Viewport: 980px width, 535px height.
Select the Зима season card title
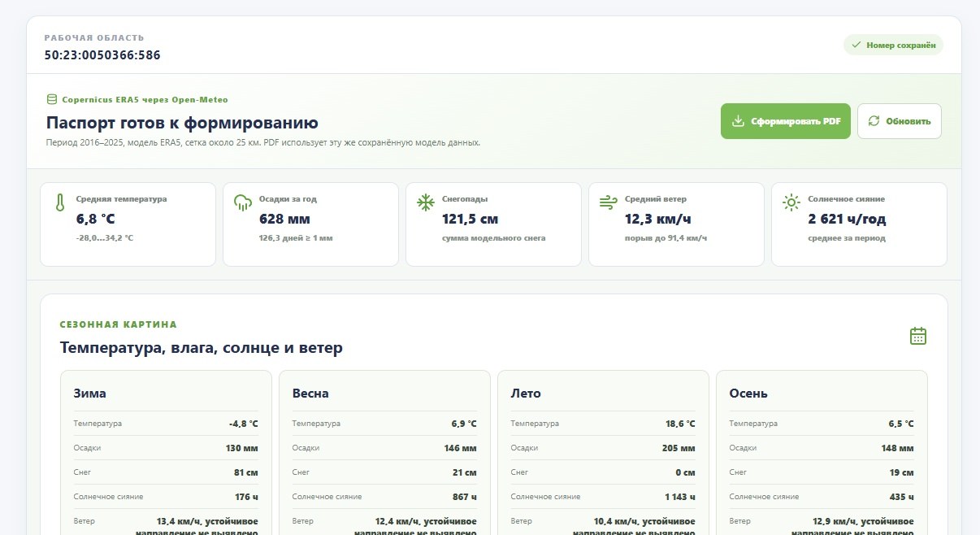pyautogui.click(x=90, y=394)
